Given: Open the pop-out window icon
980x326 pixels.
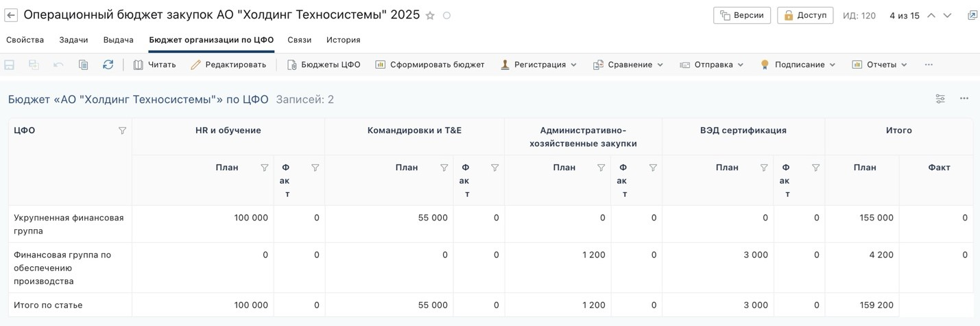Looking at the screenshot, I should click(972, 15).
